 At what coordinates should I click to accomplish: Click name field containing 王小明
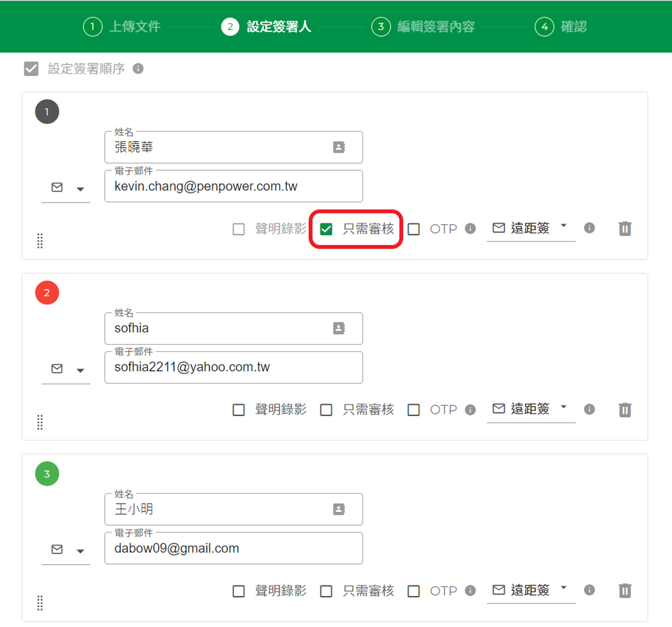[x=234, y=509]
